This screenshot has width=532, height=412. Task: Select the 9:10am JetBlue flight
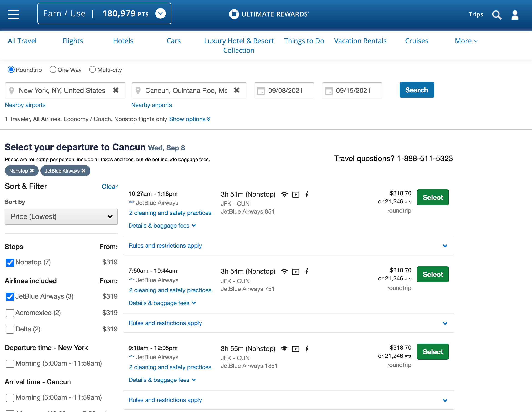pos(433,351)
